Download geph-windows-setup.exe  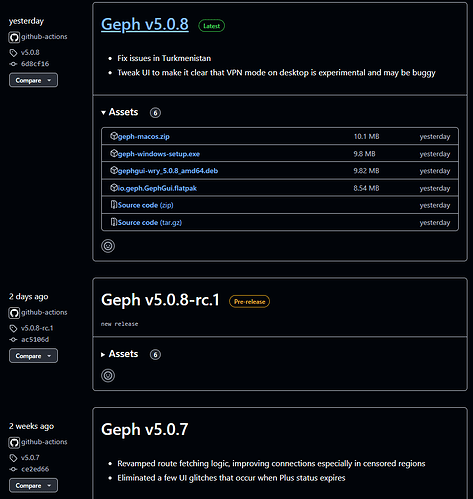159,154
